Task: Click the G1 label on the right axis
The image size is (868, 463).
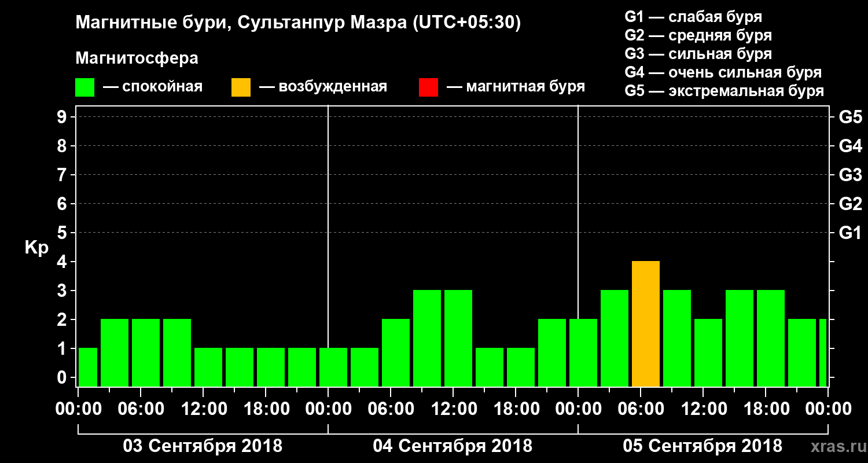Action: [851, 233]
